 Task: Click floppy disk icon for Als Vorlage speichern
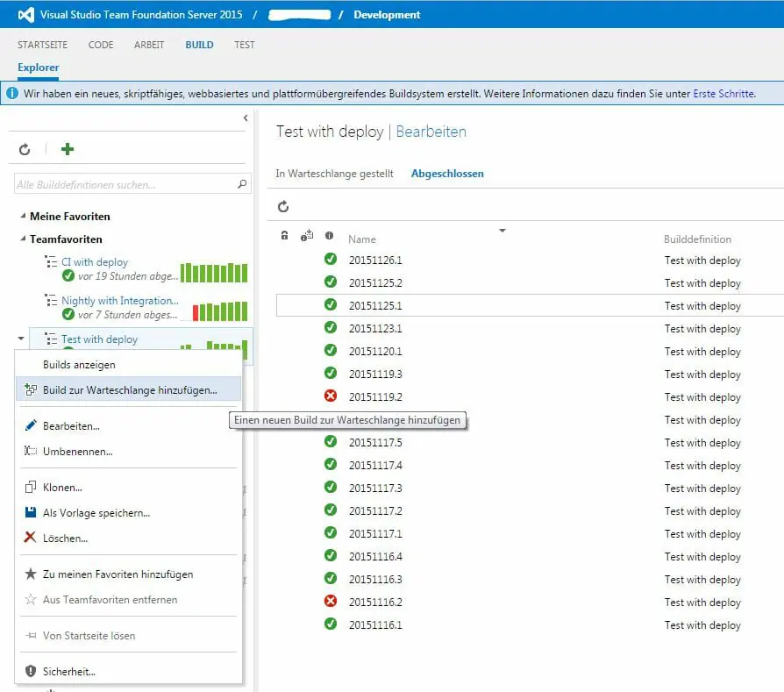pos(31,512)
